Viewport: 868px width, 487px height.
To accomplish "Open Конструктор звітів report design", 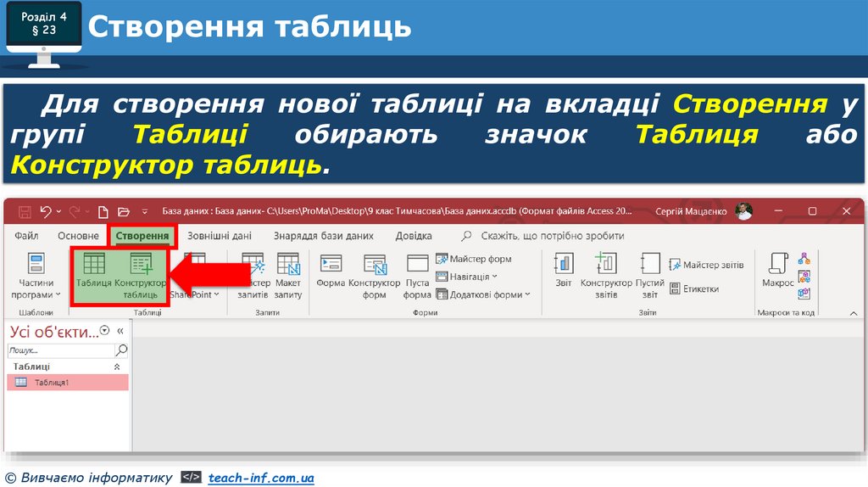I will coord(606,276).
